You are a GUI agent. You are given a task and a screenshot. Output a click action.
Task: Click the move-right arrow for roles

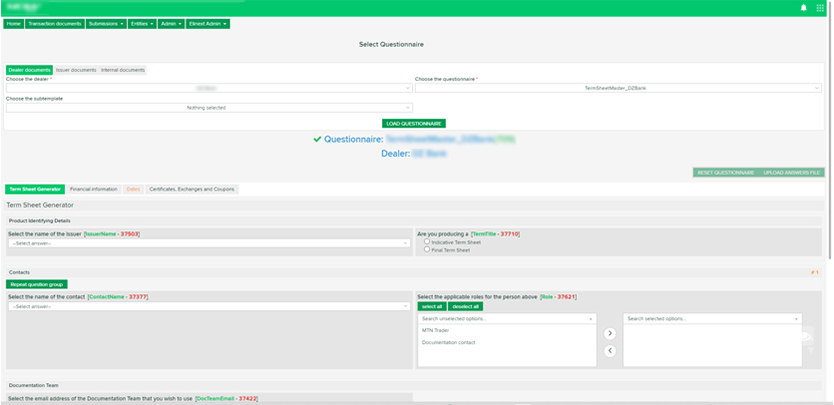610,333
